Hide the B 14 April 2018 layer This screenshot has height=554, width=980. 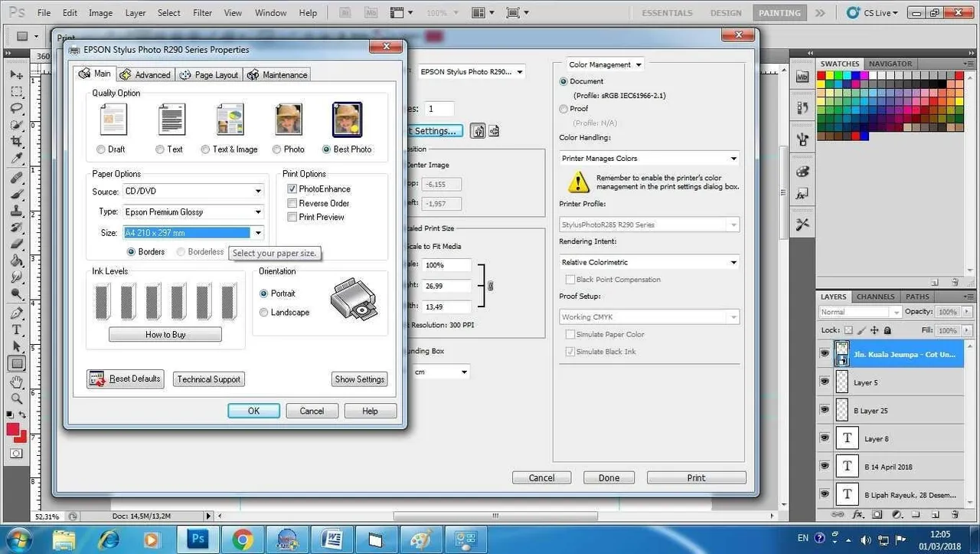[x=825, y=466]
